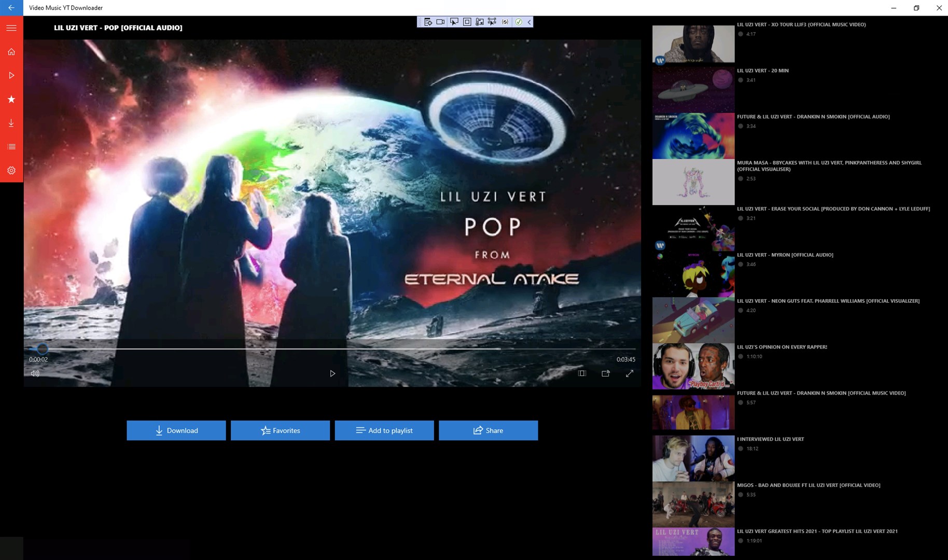Image resolution: width=948 pixels, height=560 pixels.
Task: Click the curly braces checkmark debug icon
Action: click(x=505, y=22)
